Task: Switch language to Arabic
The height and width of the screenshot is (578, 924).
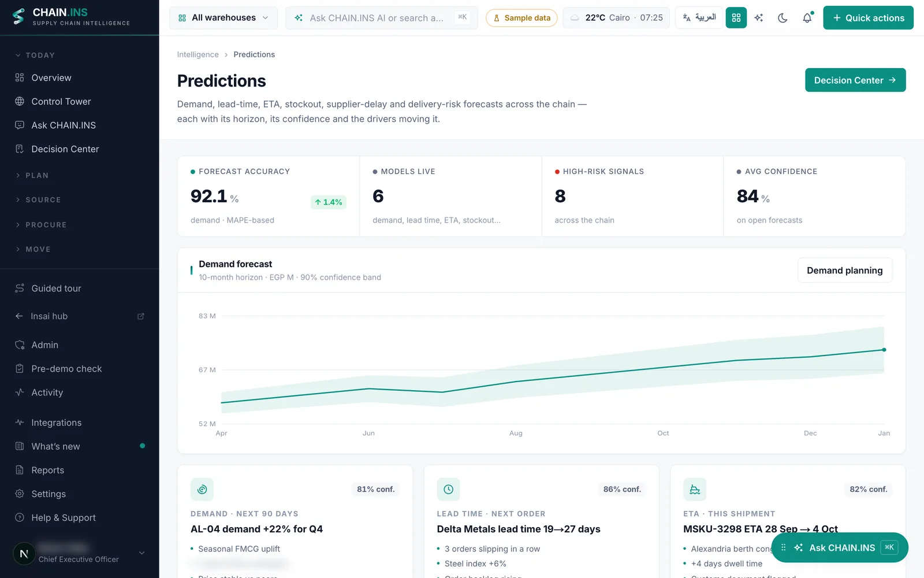Action: point(699,18)
